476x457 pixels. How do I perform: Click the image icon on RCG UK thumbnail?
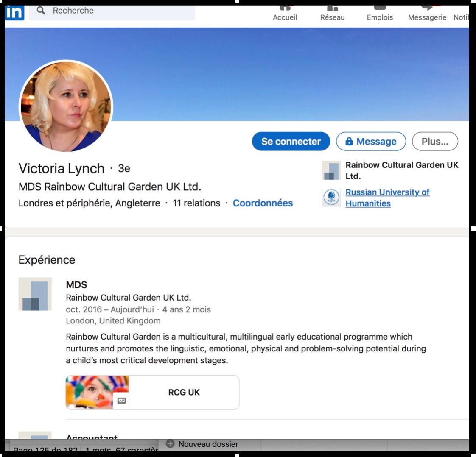click(x=121, y=401)
